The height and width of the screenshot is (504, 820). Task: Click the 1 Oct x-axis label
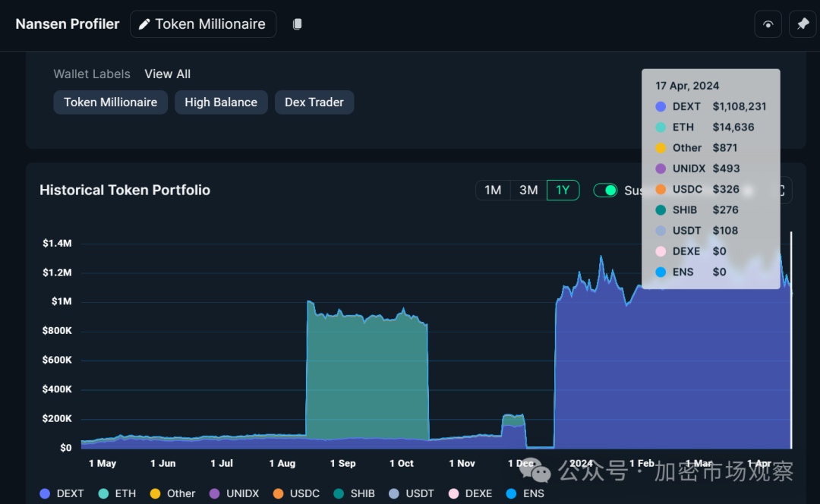pos(401,463)
